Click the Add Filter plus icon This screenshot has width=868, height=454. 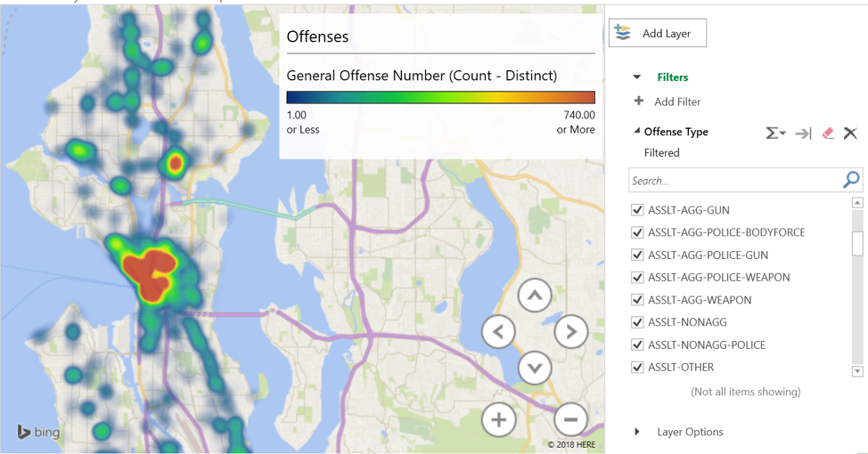click(x=639, y=101)
